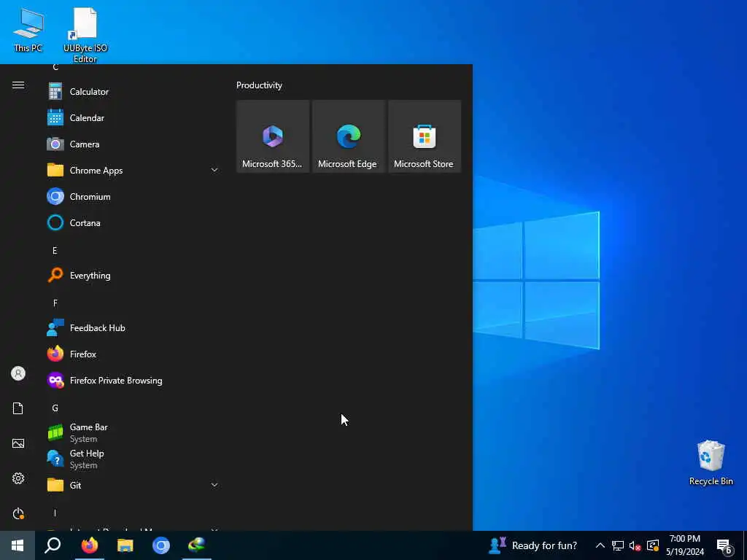Open the 'Ready for fun?' taskbar widget
747x560 pixels.
point(533,545)
